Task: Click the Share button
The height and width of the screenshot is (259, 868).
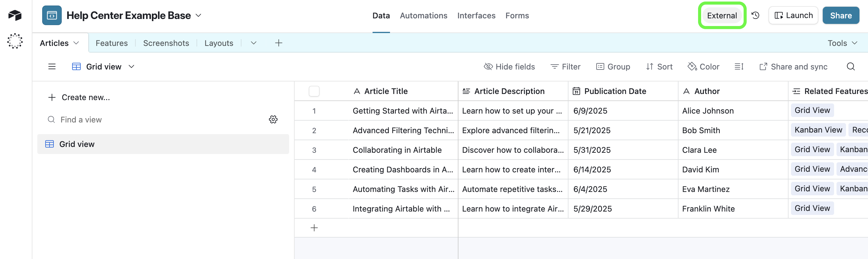Action: (841, 15)
